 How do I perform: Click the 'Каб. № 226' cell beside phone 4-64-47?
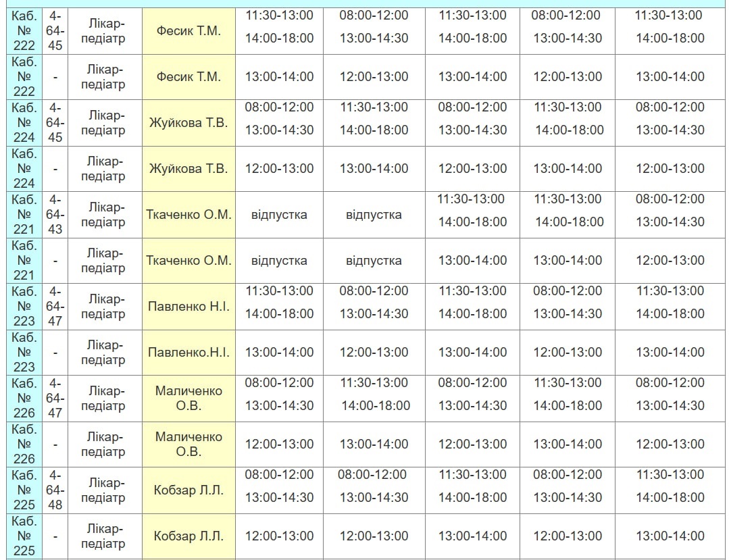25,398
